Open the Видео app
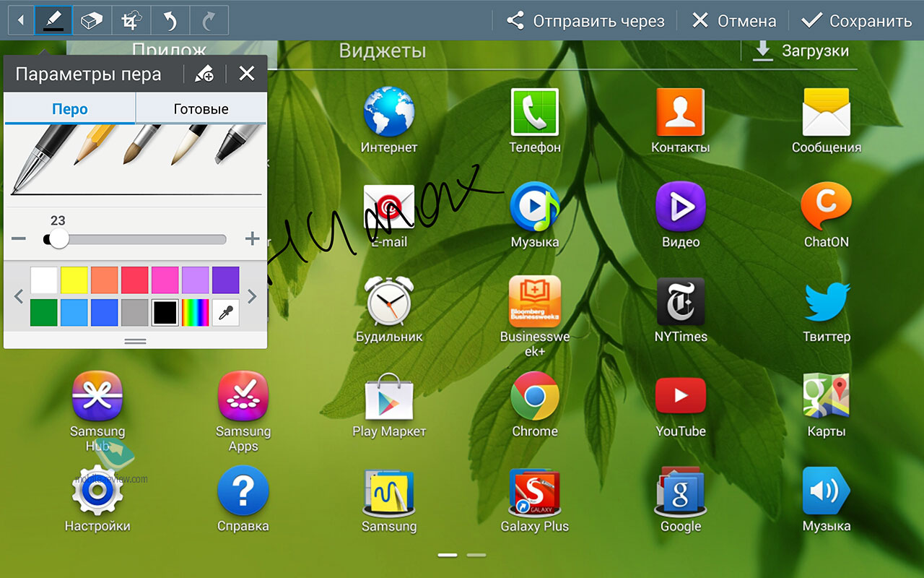This screenshot has height=578, width=924. [x=681, y=215]
